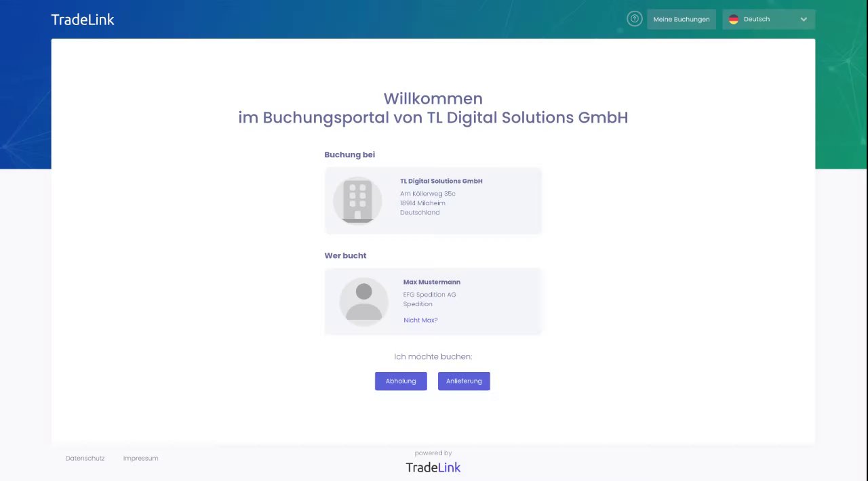
Task: Click the footer TradeLink logo
Action: (433, 467)
